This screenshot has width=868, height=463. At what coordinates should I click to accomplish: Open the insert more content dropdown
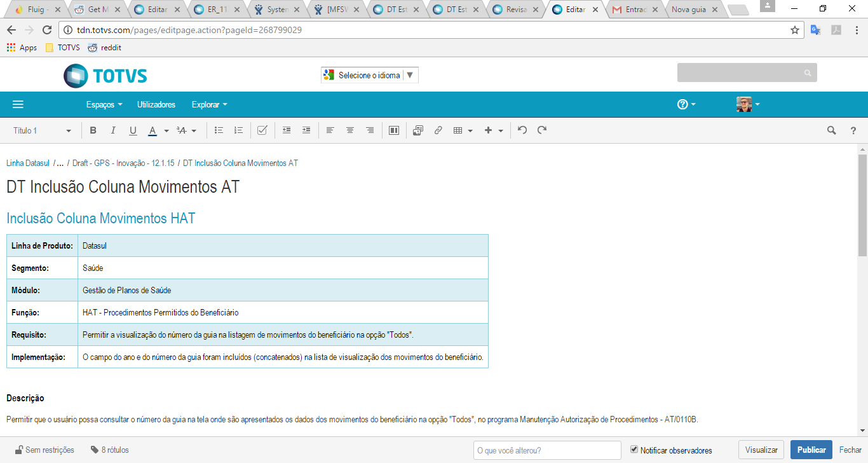click(x=494, y=130)
